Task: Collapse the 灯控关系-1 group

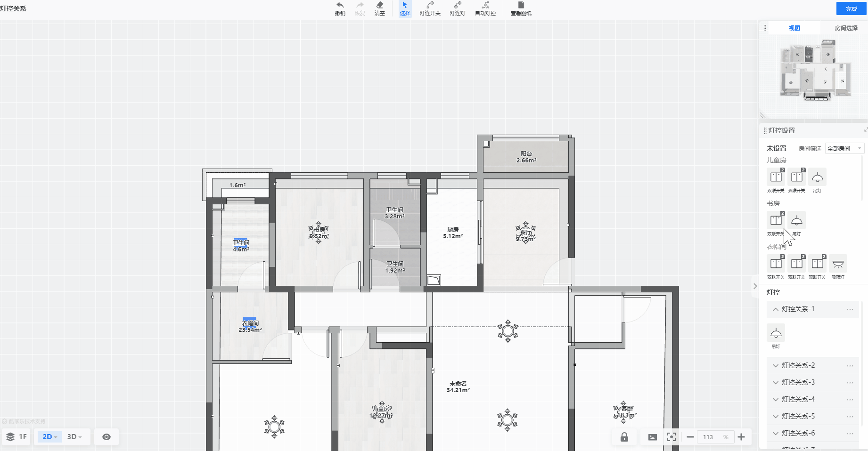Action: coord(776,309)
